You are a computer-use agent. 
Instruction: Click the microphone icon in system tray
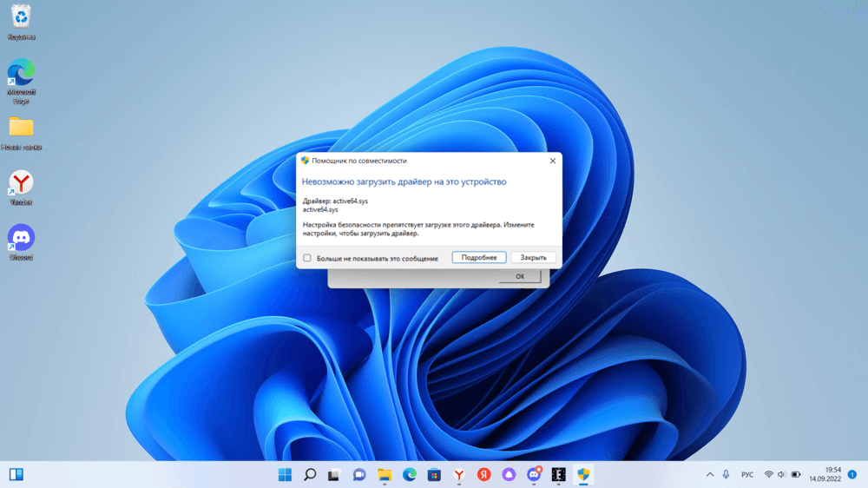coord(727,475)
